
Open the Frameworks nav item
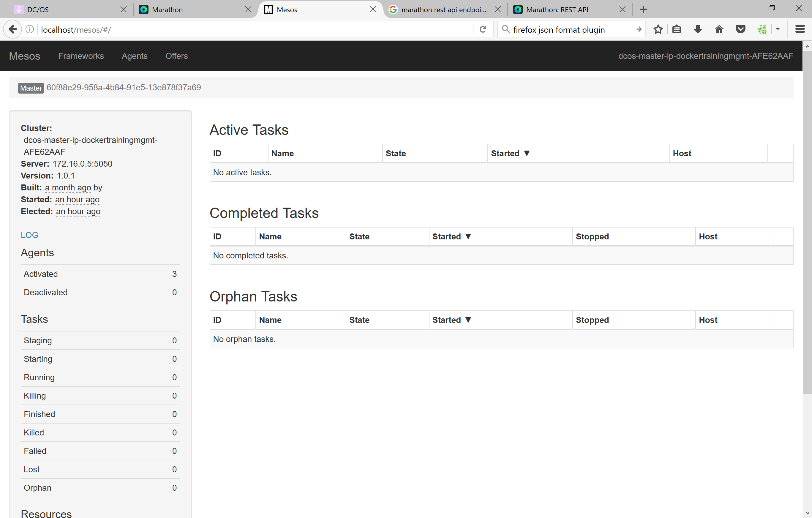[x=81, y=56]
